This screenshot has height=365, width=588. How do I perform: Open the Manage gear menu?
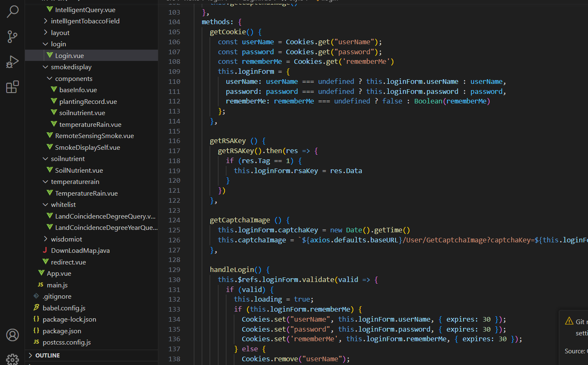click(x=13, y=360)
